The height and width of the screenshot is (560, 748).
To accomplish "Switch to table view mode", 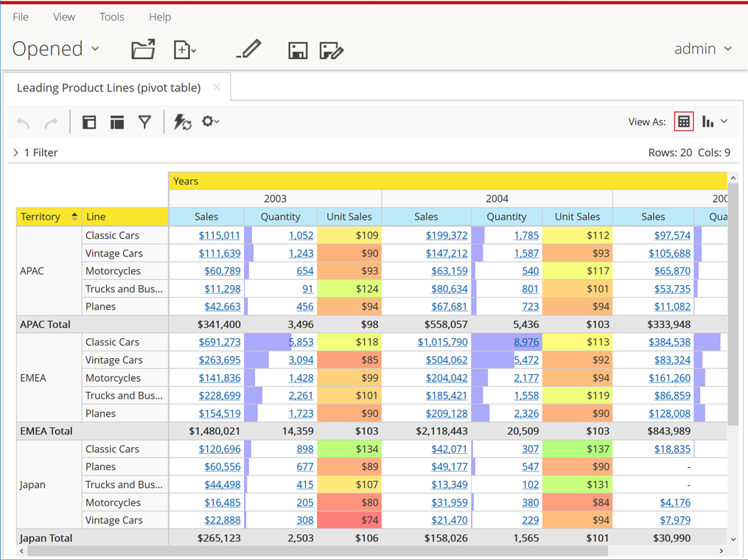I will 683,122.
